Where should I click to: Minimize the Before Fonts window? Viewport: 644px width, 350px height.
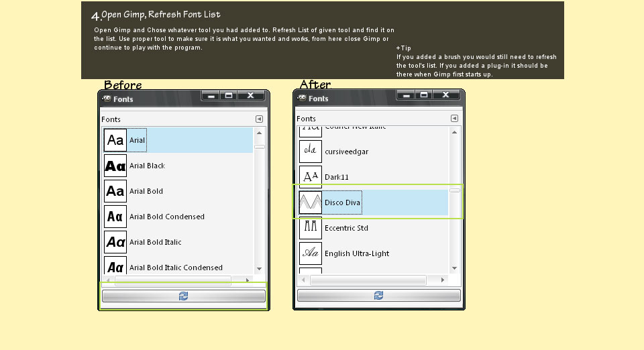click(x=211, y=96)
